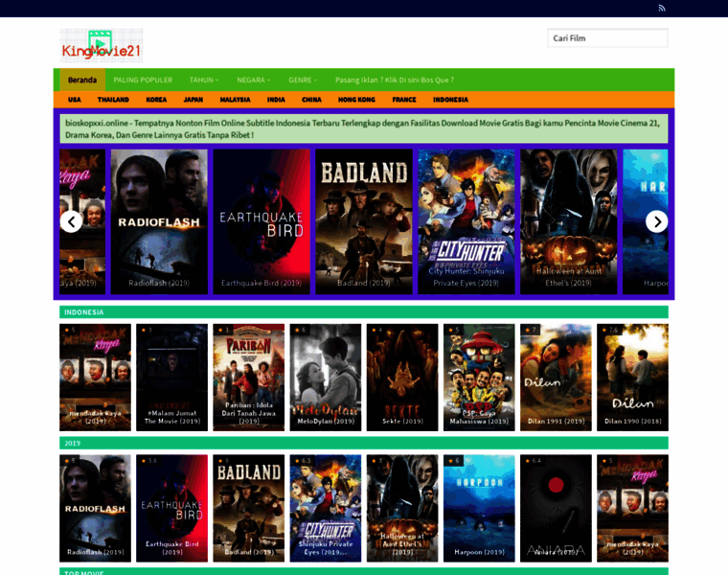Open Halloween at Aunt Ethel's carousel poster
728x575 pixels.
(x=569, y=221)
